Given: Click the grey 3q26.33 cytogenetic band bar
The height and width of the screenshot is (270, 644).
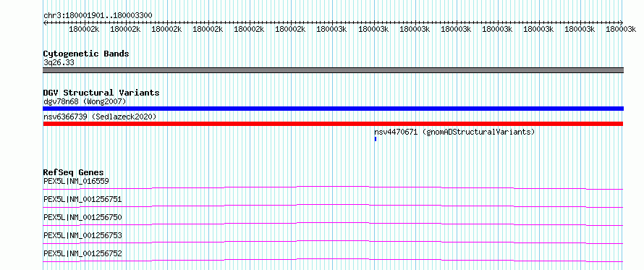Looking at the screenshot, I should pyautogui.click(x=333, y=70).
